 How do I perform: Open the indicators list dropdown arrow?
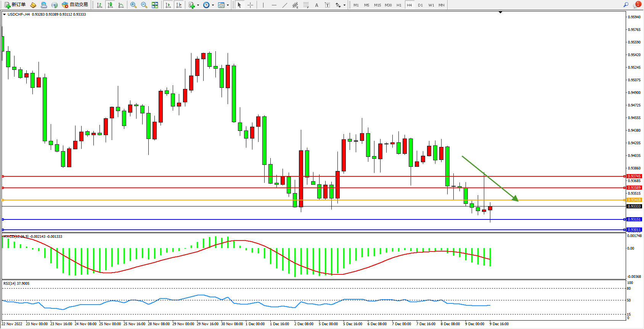(x=198, y=5)
